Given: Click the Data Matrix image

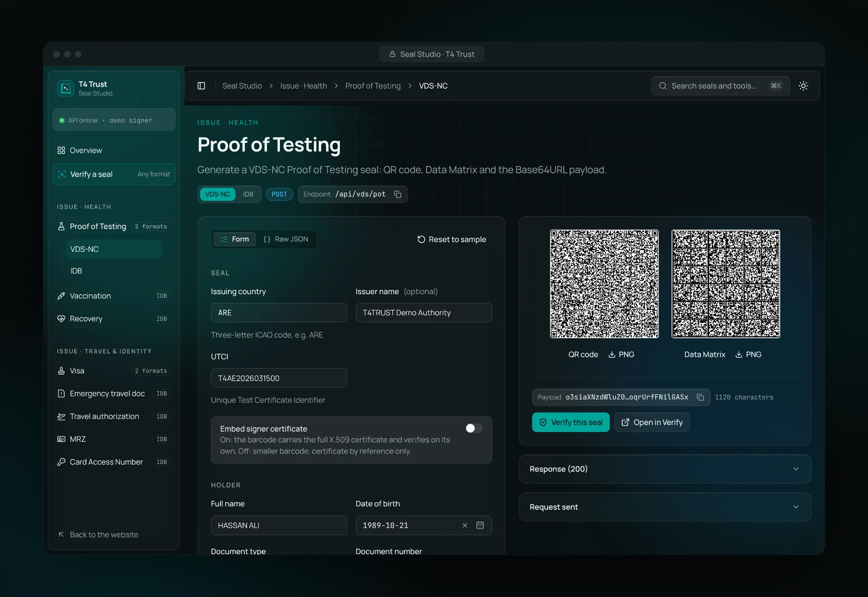Looking at the screenshot, I should (x=726, y=284).
